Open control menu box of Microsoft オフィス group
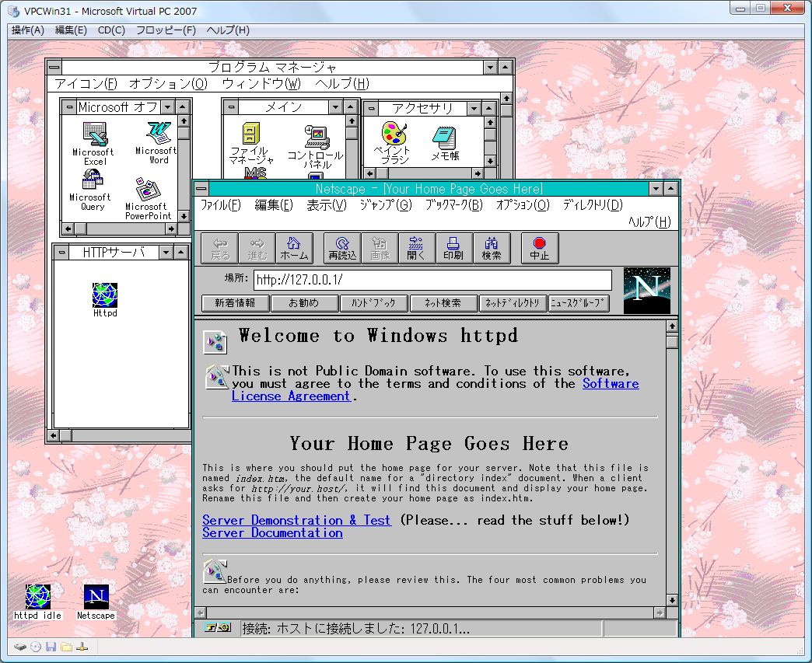 pos(69,107)
